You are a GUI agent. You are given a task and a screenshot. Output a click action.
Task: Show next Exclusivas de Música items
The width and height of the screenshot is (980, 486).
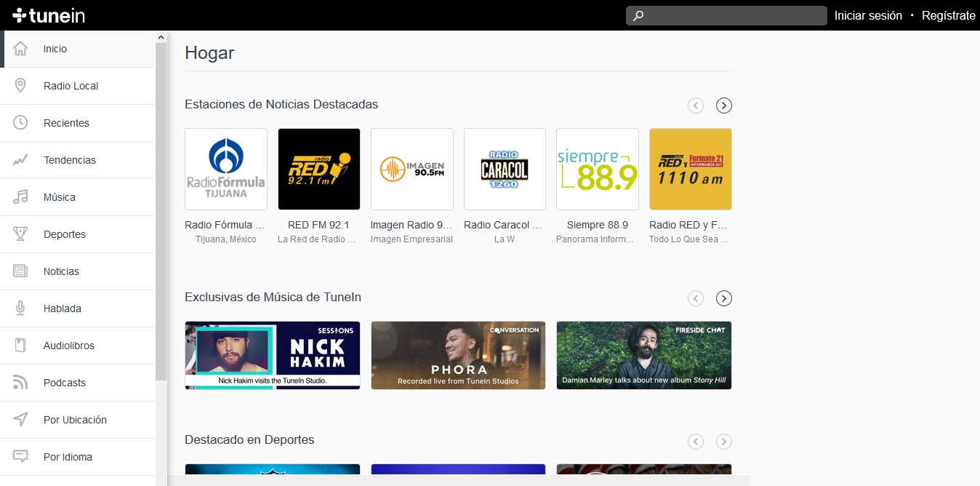723,298
